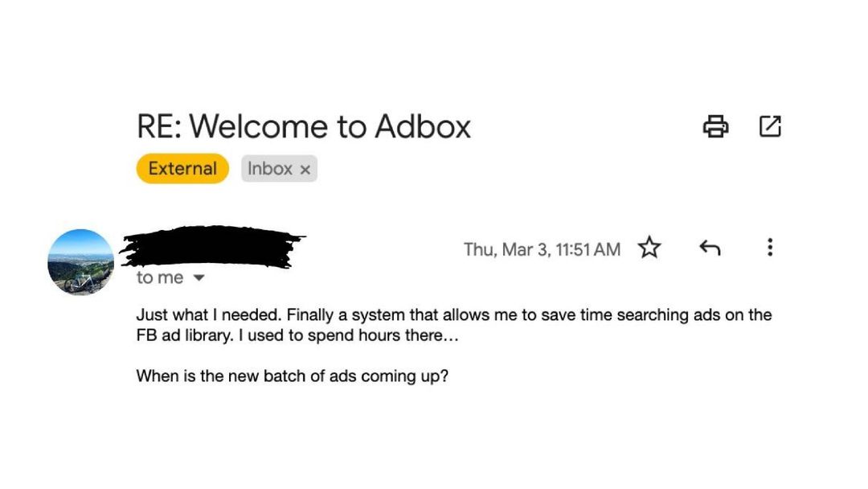The width and height of the screenshot is (868, 489).
Task: Expand the 'to me' recipient details
Action: 170,277
